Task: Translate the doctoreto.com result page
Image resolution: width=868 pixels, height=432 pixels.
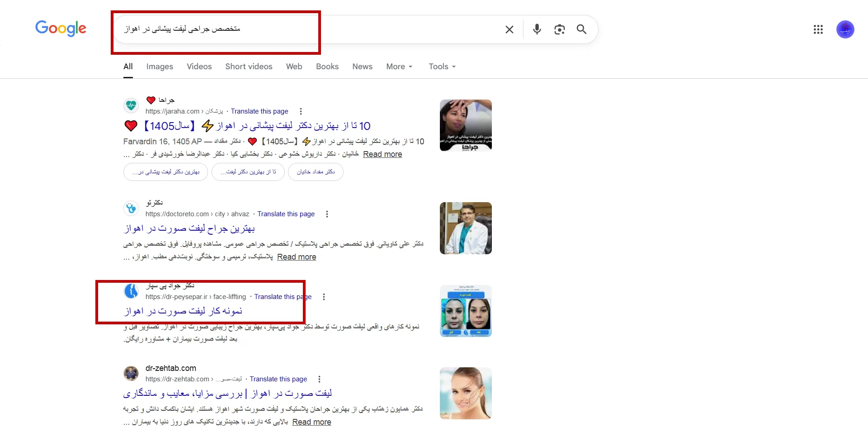Action: coord(286,214)
